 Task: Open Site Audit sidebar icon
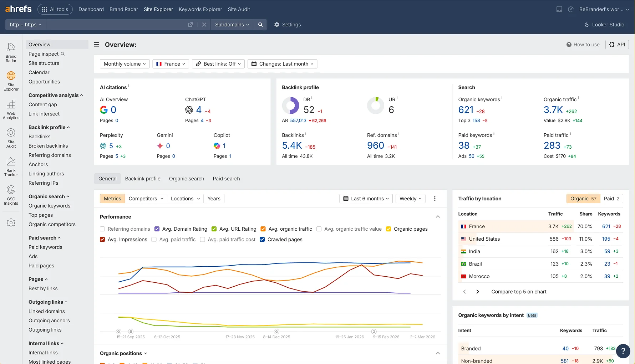[11, 138]
